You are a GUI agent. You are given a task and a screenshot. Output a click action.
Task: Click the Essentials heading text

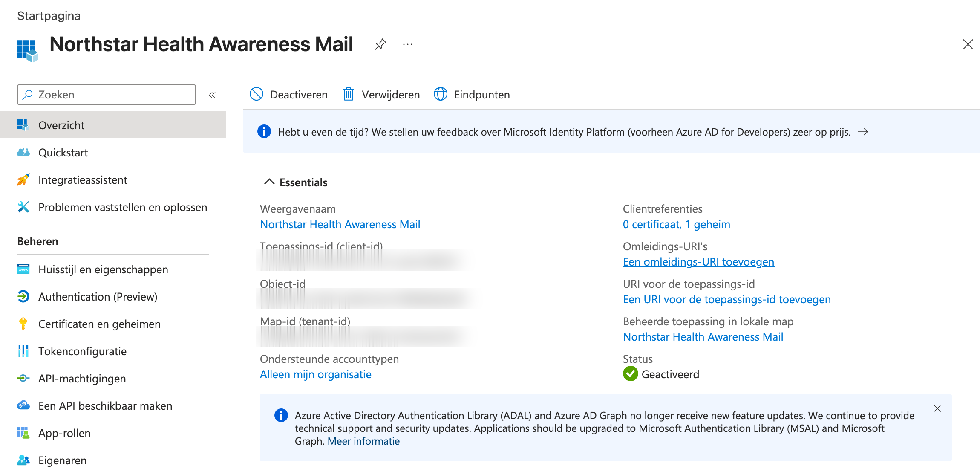point(303,182)
